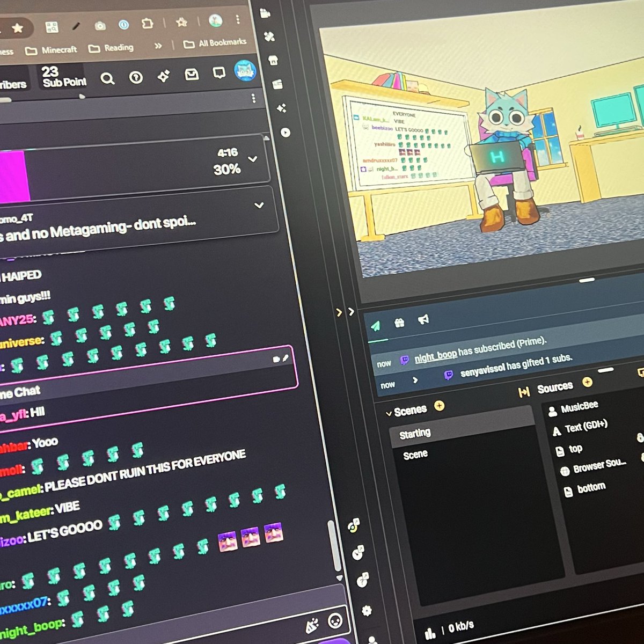The height and width of the screenshot is (644, 644).
Task: Collapse the Scenes panel chevron
Action: (389, 413)
